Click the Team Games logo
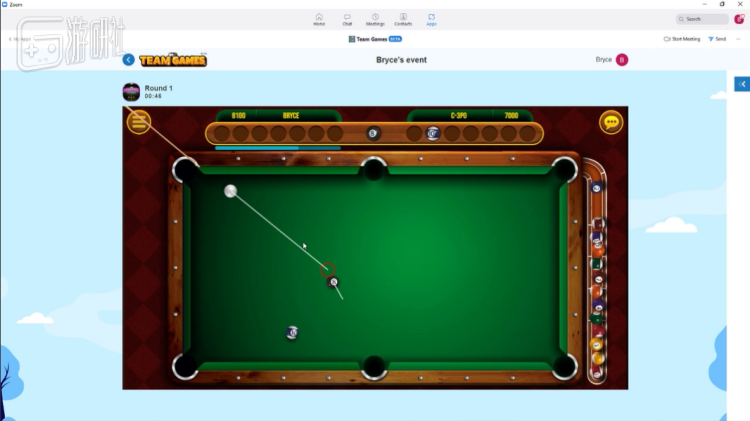The height and width of the screenshot is (421, 750). click(173, 60)
